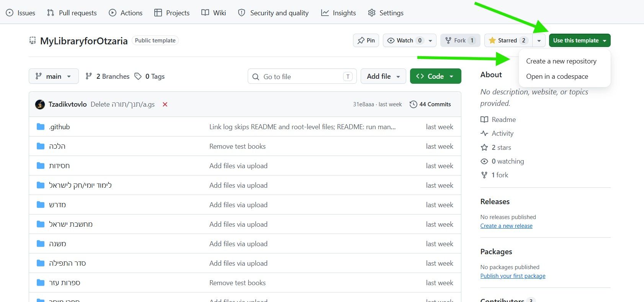644x302 pixels.
Task: Click Create a new release link
Action: click(x=507, y=226)
